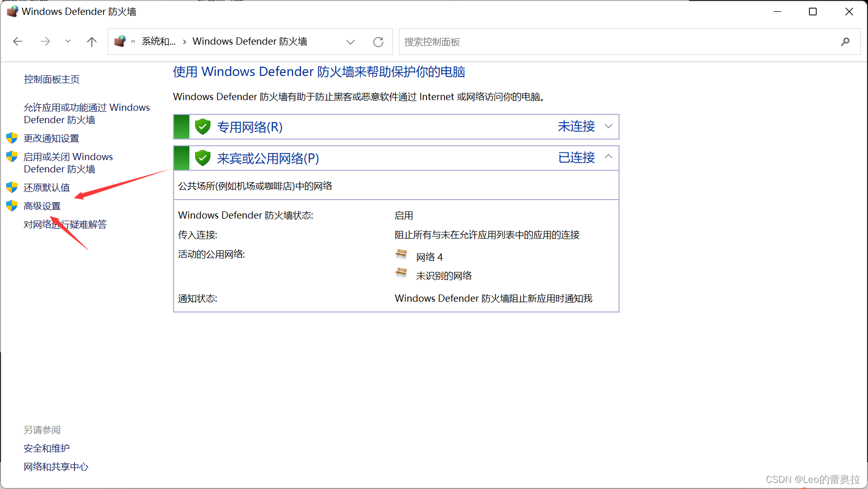Click 还原默认值 link
Viewport: 868px width, 489px height.
[x=47, y=188]
